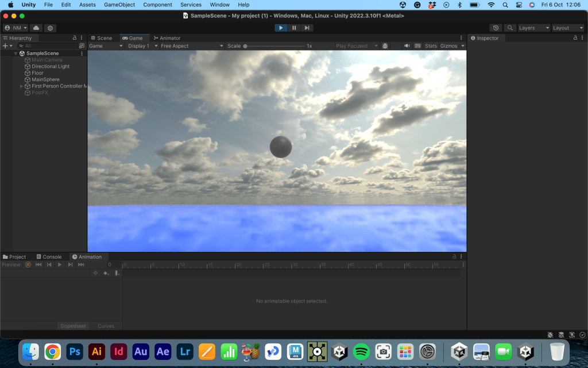Click the add keyframe icon

click(106, 273)
